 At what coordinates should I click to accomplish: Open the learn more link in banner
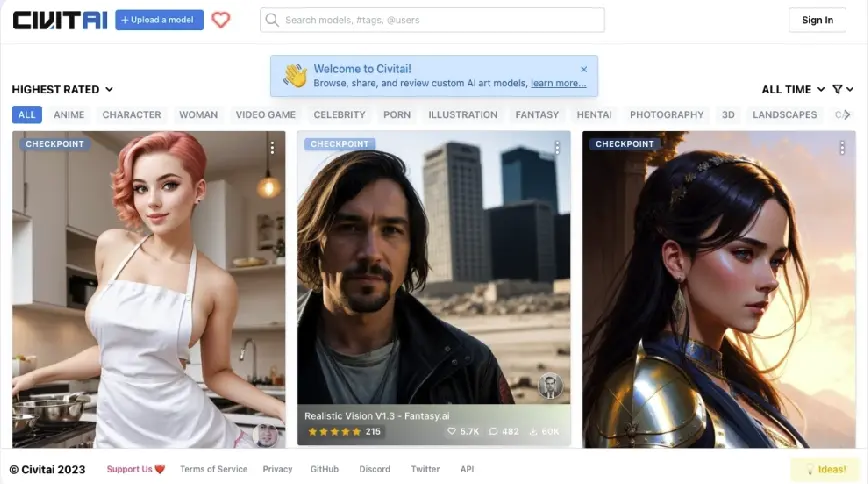(x=558, y=83)
